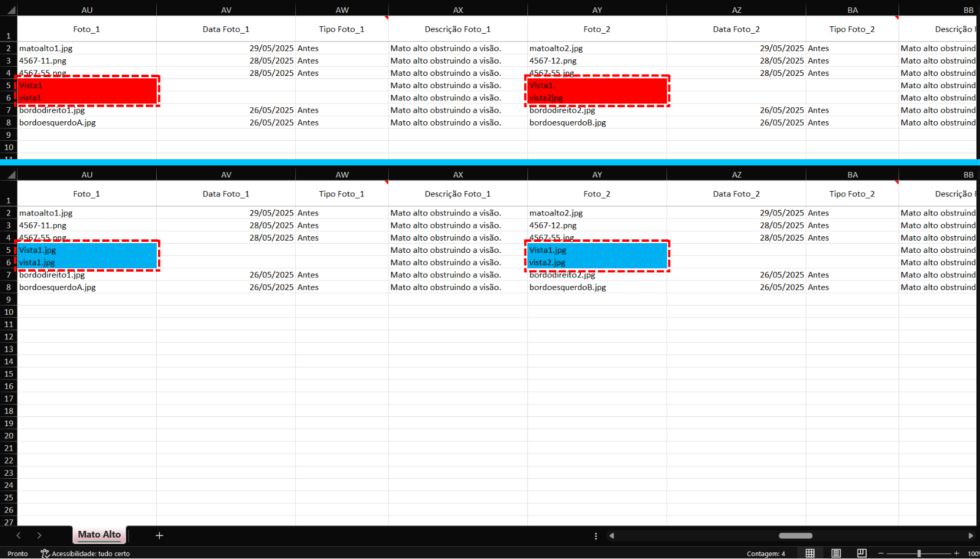This screenshot has width=980, height=559.
Task: Click the zoom in plus icon
Action: (957, 553)
